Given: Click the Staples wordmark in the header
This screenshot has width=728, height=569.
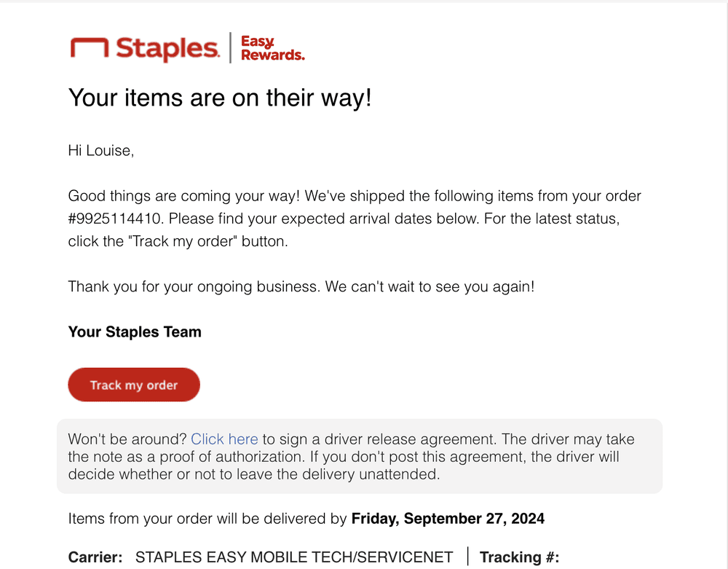Looking at the screenshot, I should coord(167,48).
